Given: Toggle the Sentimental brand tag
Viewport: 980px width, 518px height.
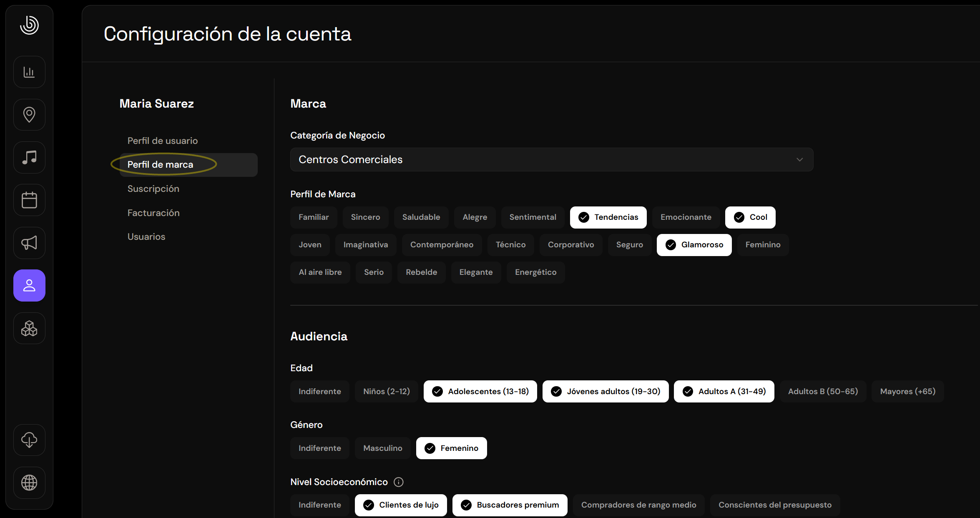Looking at the screenshot, I should tap(533, 217).
